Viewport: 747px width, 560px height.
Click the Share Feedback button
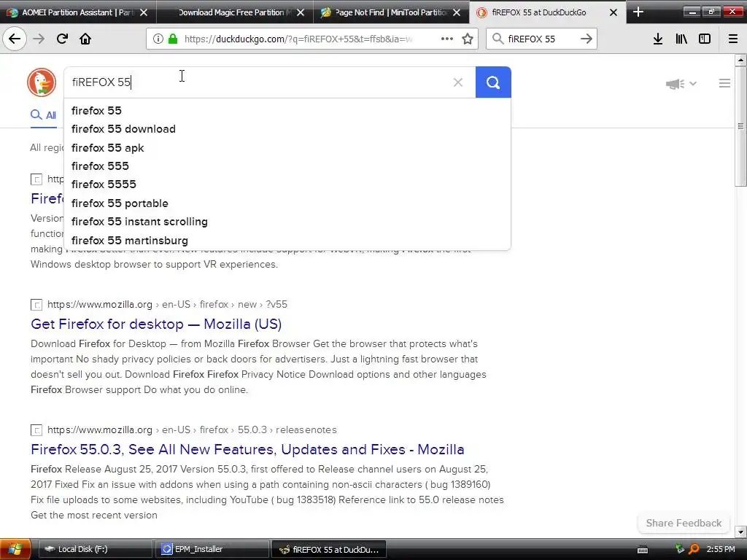(684, 523)
